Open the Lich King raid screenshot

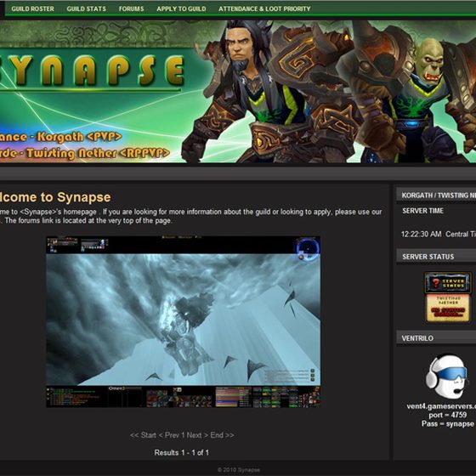coord(183,321)
